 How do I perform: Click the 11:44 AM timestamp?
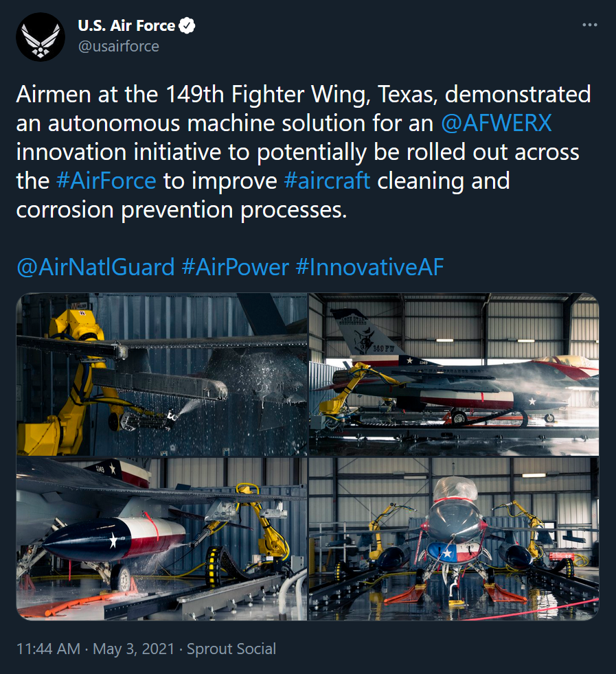click(x=48, y=649)
